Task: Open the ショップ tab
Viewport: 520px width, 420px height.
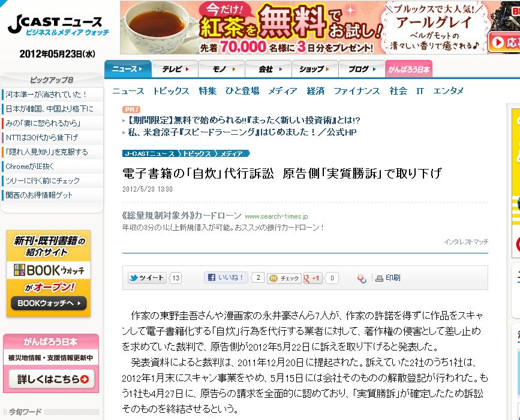Action: click(x=315, y=70)
